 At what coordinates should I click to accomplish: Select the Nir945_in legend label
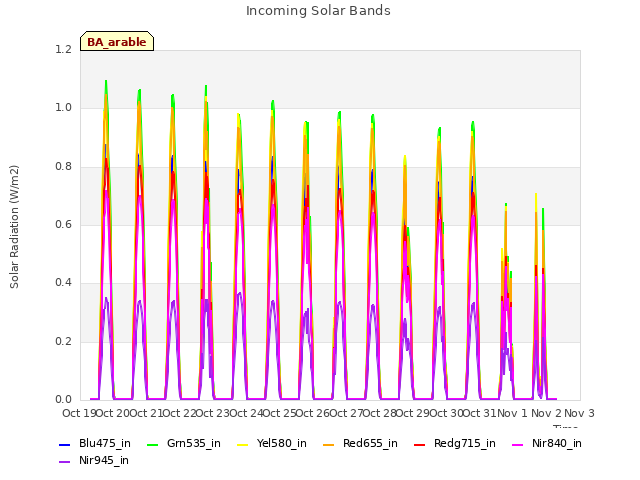pyautogui.click(x=104, y=460)
